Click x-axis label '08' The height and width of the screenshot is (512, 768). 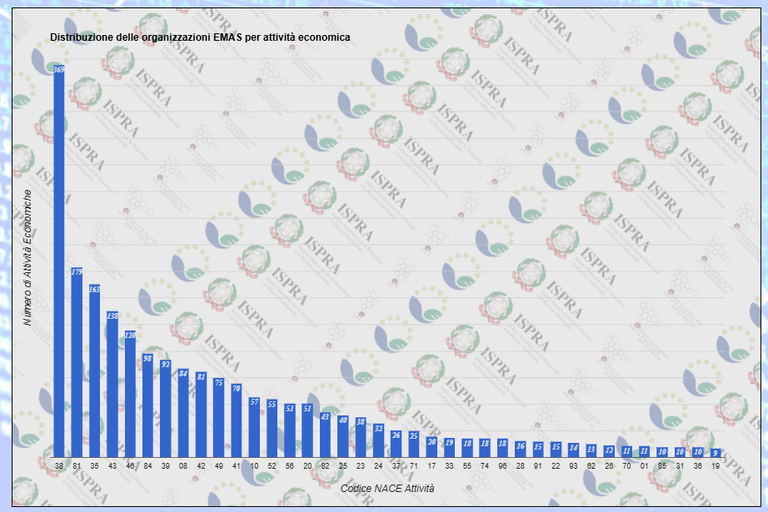(x=183, y=466)
